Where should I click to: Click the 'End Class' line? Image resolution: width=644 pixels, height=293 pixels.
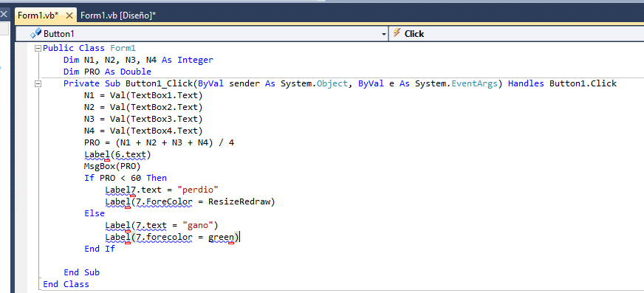[66, 284]
